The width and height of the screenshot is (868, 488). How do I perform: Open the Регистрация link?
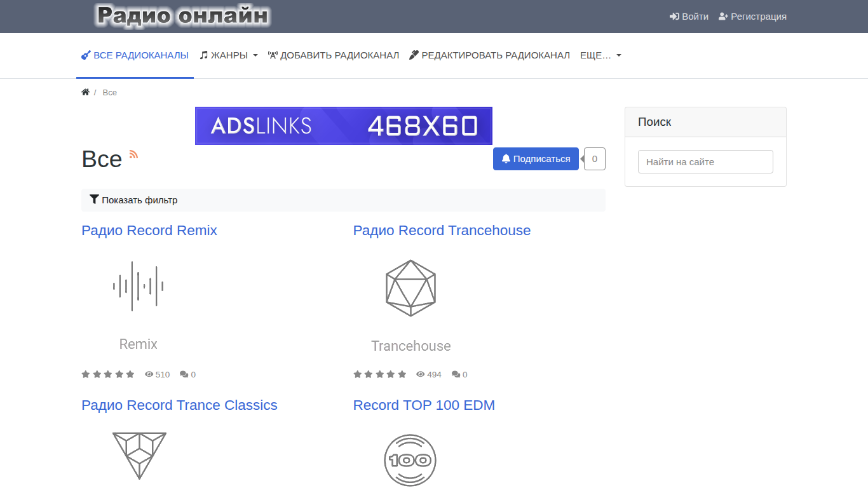click(x=752, y=17)
